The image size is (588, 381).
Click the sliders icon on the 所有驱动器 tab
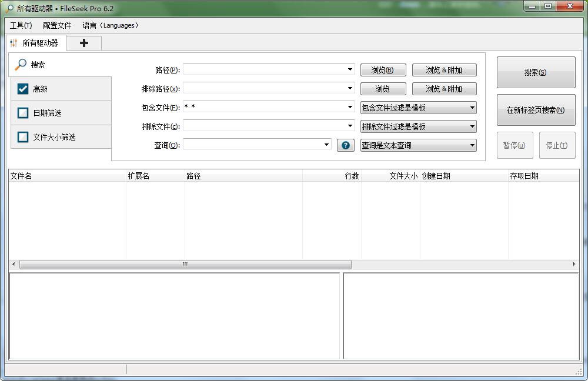tap(14, 43)
